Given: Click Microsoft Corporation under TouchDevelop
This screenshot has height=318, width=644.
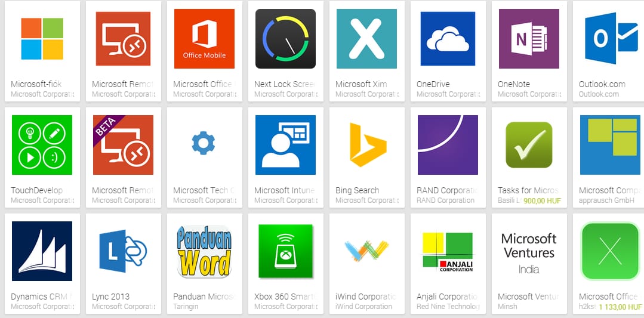Looking at the screenshot, I should pos(42,200).
